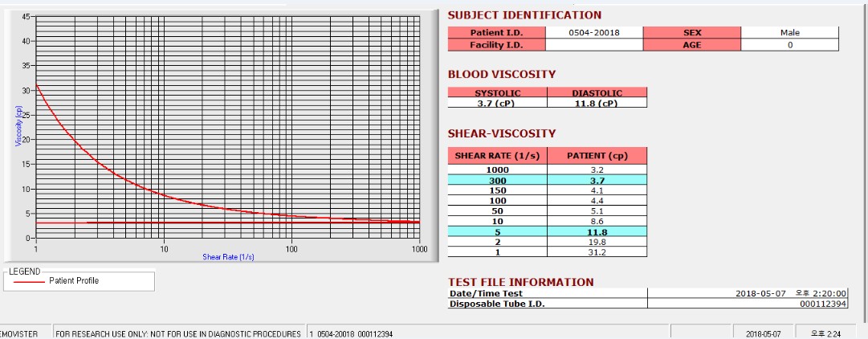The height and width of the screenshot is (339, 868).
Task: Click the Patient Profile legend label
Action: (74, 281)
